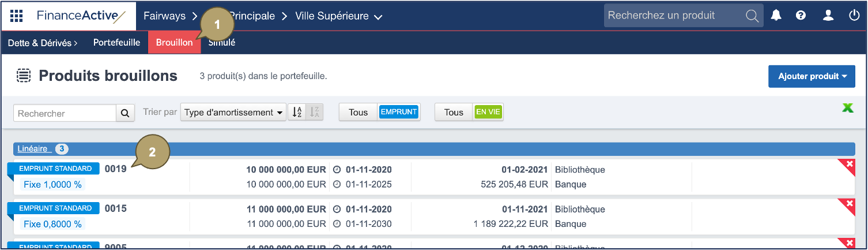
Task: Switch to the Simulé tab
Action: point(222,43)
